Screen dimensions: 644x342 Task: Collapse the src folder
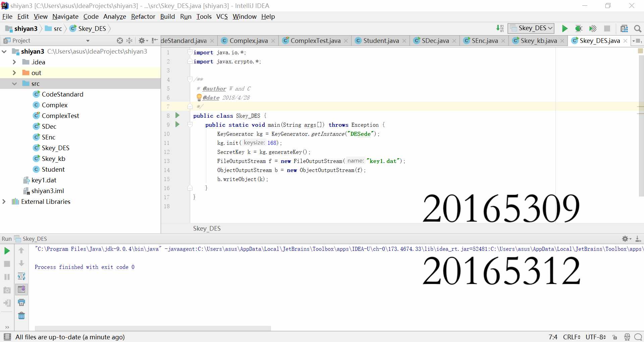click(14, 83)
